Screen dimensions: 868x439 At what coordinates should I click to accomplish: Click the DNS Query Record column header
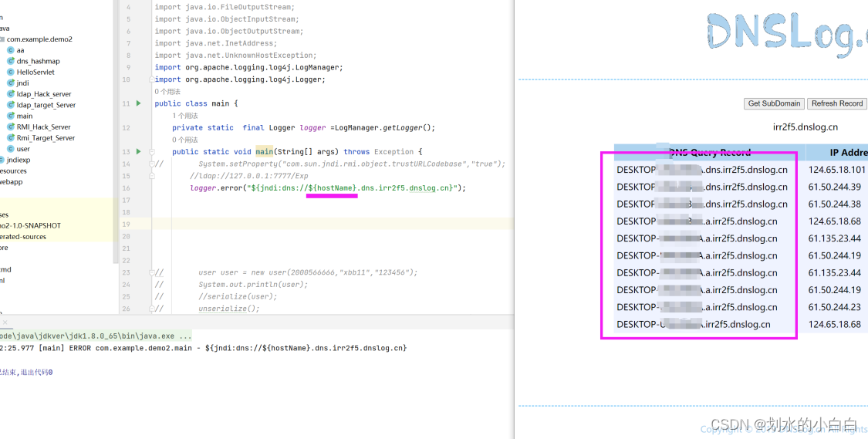710,152
